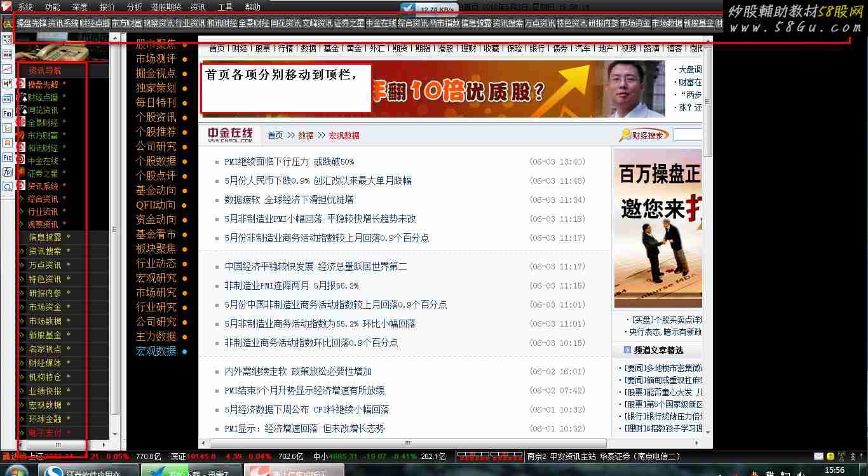Click the line chart icon in left toolbar
This screenshot has width=868, height=476.
tap(8, 69)
